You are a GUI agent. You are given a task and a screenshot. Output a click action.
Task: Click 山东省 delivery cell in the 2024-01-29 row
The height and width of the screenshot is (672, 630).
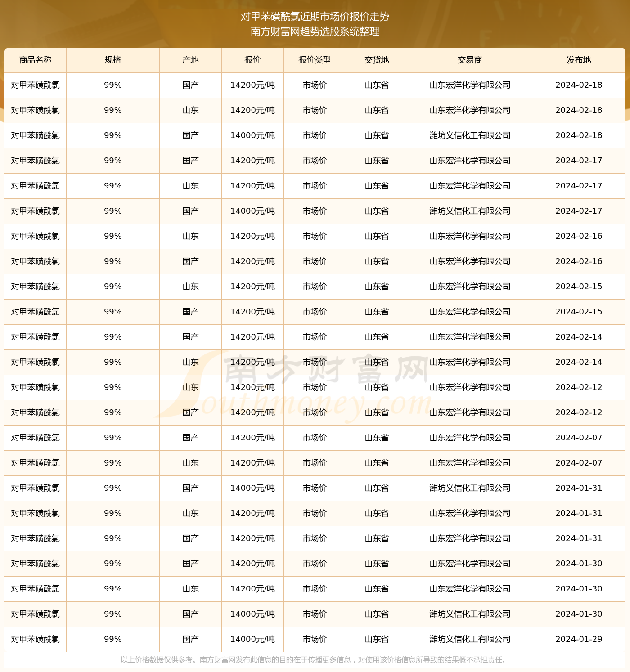click(x=377, y=639)
